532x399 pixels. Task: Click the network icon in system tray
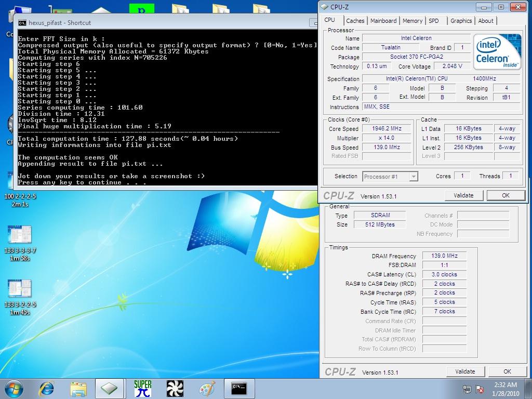click(467, 389)
